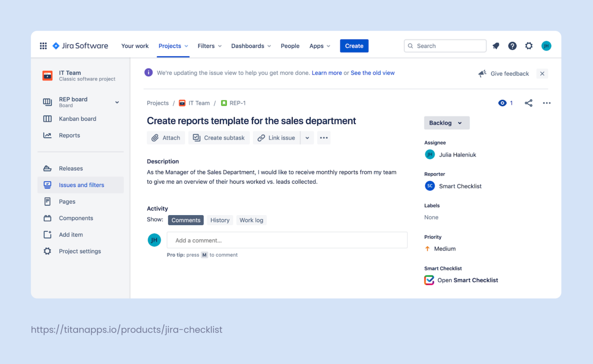Click the Add a comment field
This screenshot has height=364, width=593.
coord(287,240)
